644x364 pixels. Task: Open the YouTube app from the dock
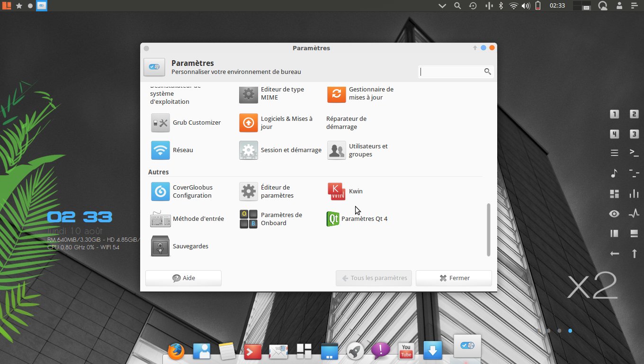406,351
